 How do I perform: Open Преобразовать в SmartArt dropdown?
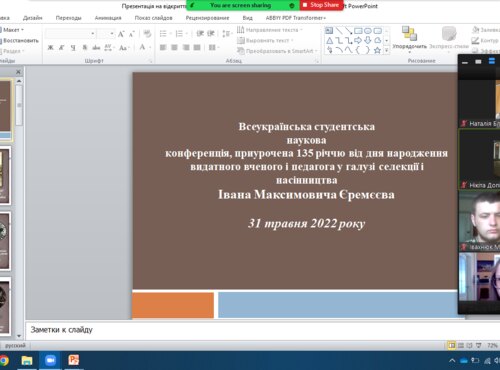point(277,51)
